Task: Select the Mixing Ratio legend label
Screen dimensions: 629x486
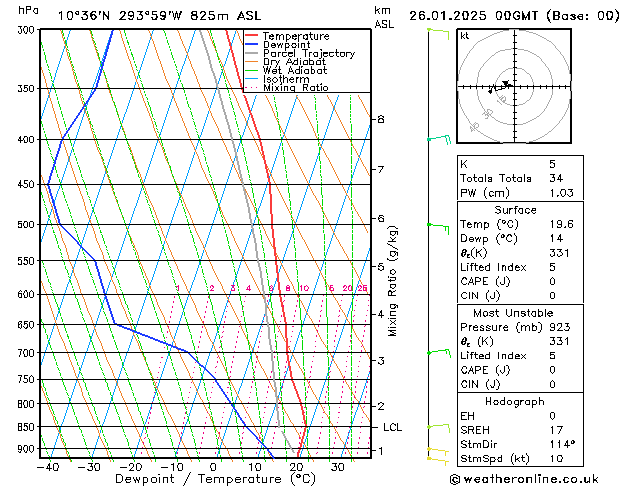Action: click(x=296, y=87)
